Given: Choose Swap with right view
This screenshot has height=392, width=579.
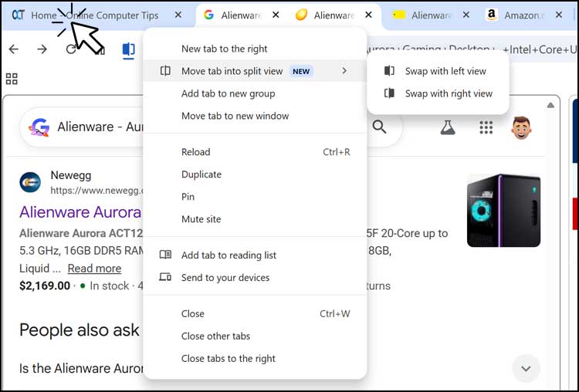Looking at the screenshot, I should click(438, 93).
